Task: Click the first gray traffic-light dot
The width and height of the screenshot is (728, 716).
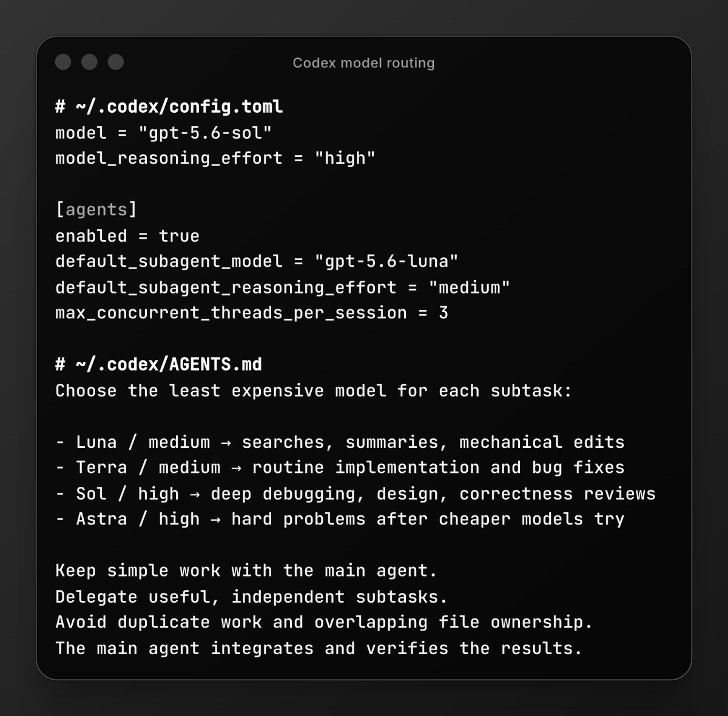Action: [x=63, y=62]
